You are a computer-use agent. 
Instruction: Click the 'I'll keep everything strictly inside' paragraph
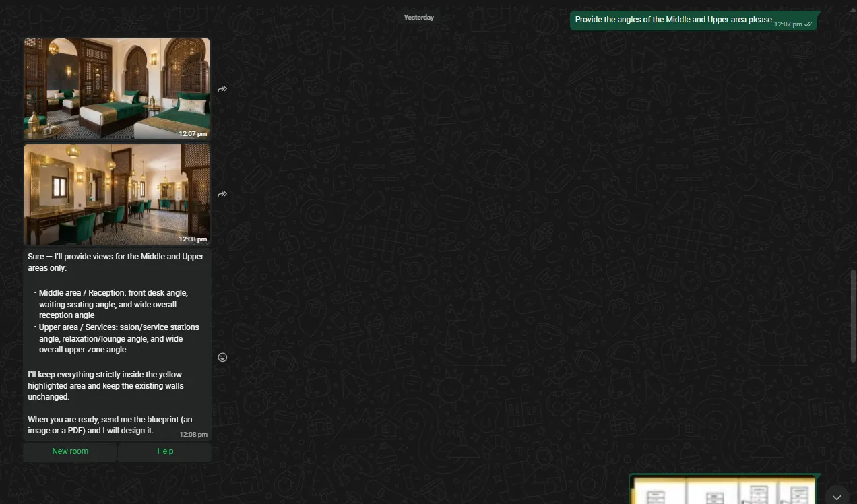click(x=106, y=385)
